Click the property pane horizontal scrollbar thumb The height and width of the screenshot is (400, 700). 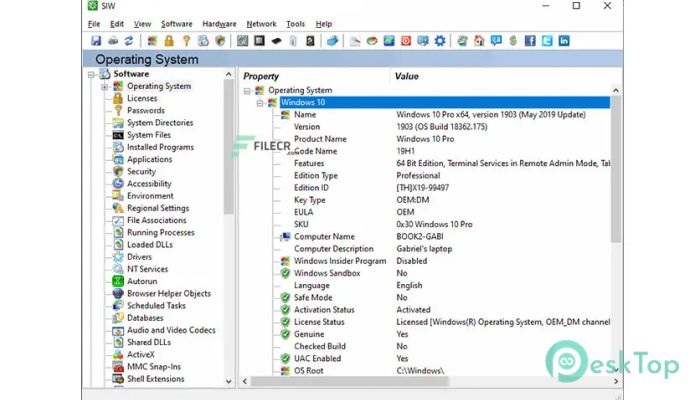pos(349,381)
